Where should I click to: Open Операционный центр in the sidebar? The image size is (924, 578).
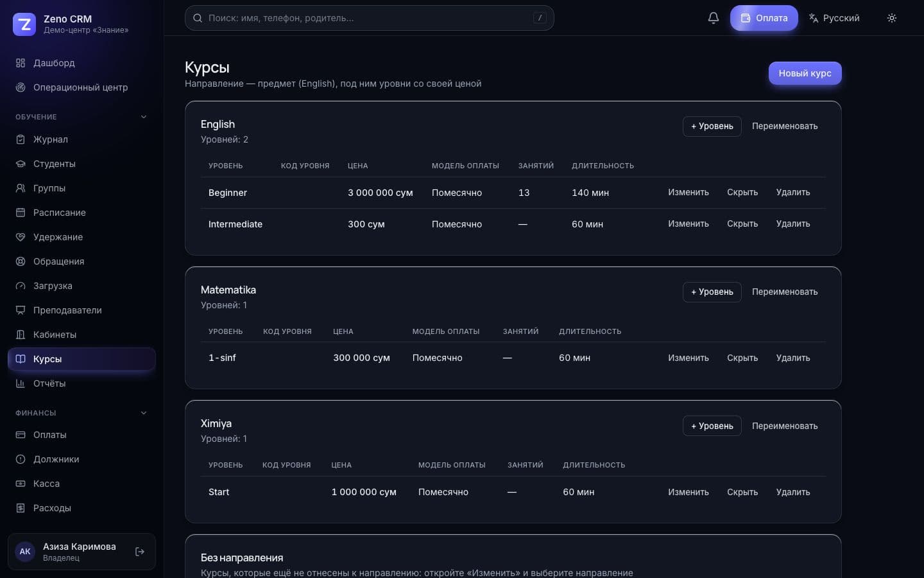point(81,87)
